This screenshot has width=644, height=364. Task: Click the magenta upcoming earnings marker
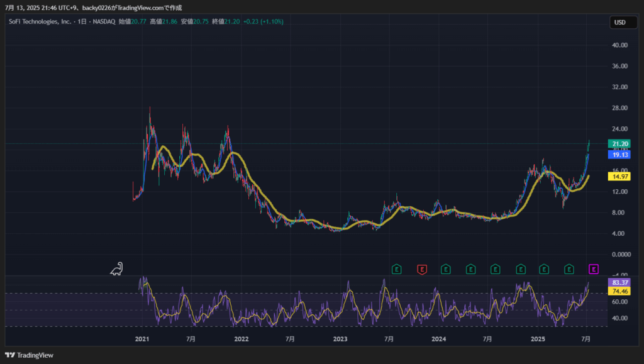[x=594, y=269]
